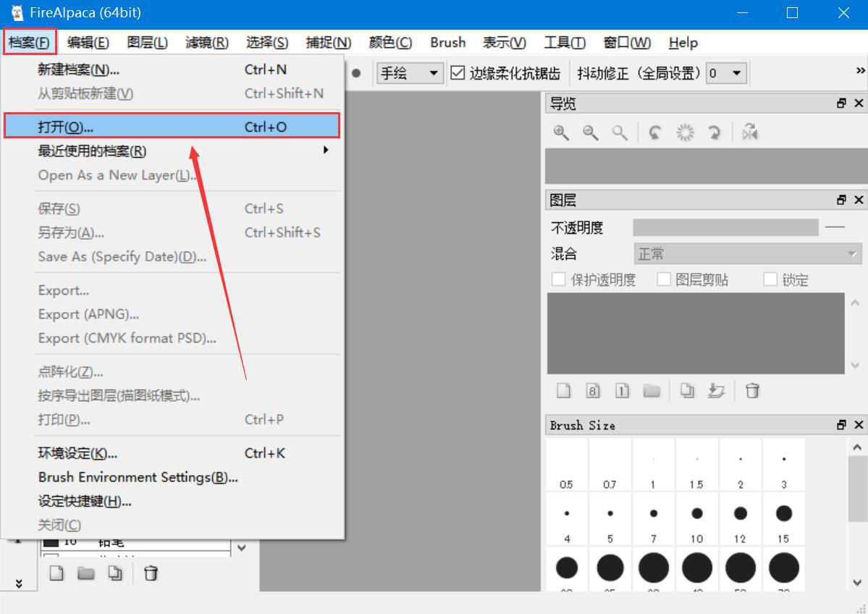
Task: Zoom out using the Navigator magnifier minus icon
Action: click(590, 133)
